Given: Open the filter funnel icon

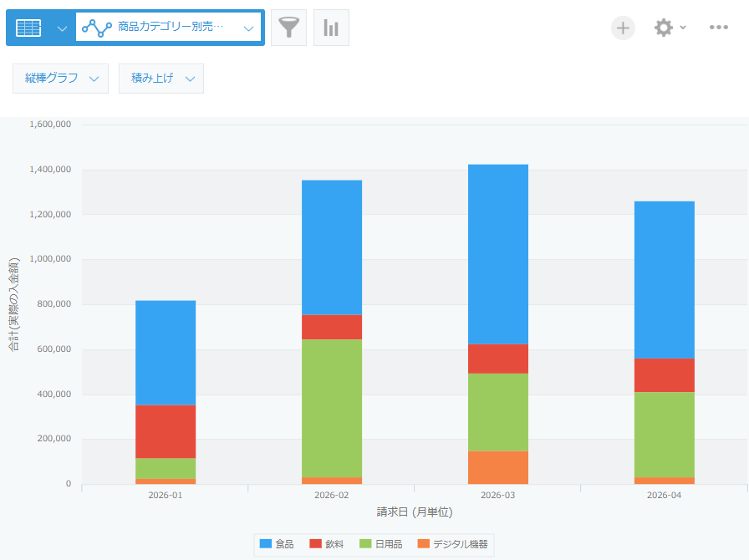Looking at the screenshot, I should click(288, 28).
